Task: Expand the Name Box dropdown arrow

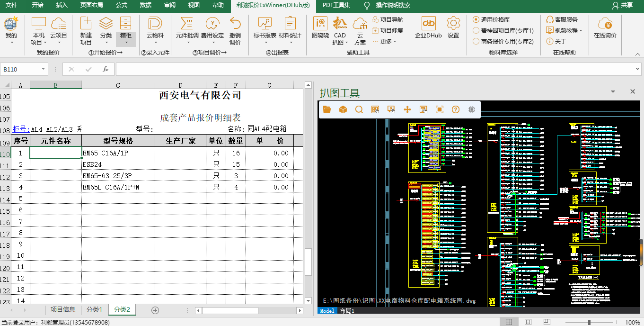Action: [44, 69]
